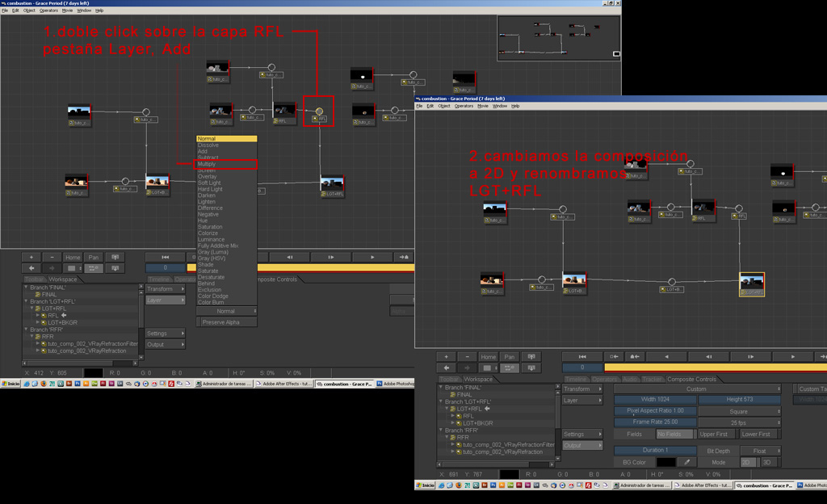Viewport: 827px width, 504px height.
Task: Click the RFL operator node in front schematic
Action: (x=739, y=208)
